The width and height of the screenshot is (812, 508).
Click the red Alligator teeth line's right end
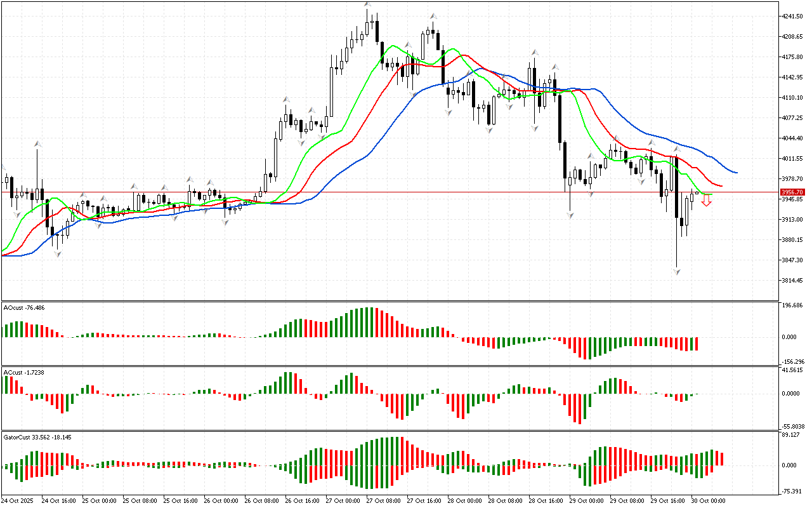coord(721,185)
